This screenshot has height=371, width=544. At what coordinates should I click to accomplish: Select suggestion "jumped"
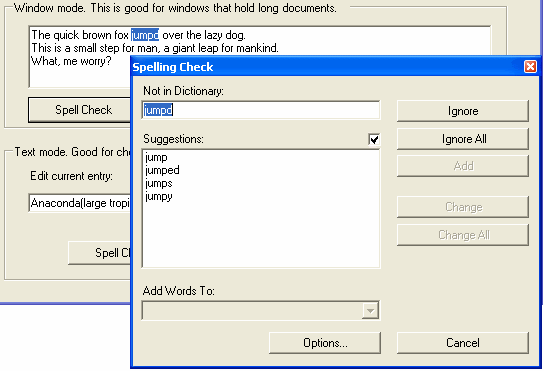coord(162,170)
